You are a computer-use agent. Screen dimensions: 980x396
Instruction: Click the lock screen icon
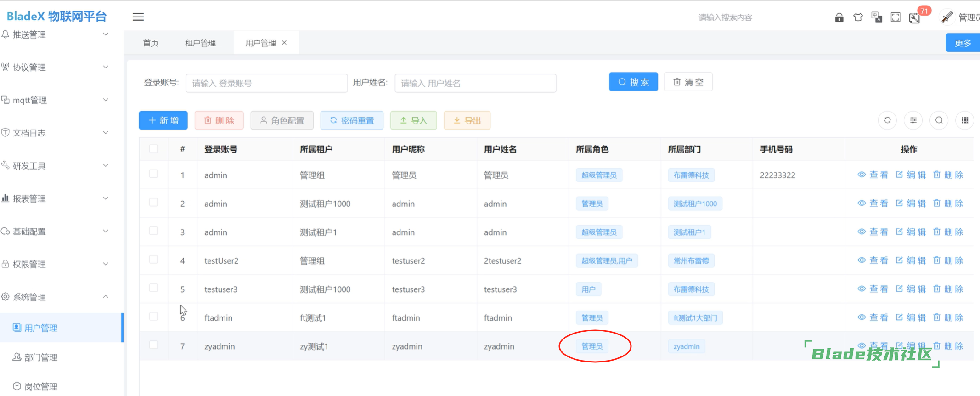click(839, 17)
